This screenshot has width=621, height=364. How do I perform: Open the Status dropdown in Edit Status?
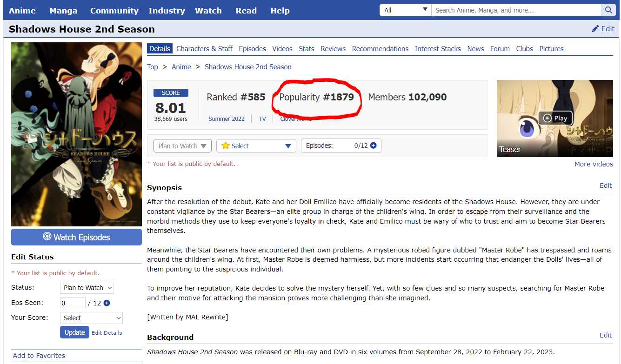pyautogui.click(x=87, y=288)
